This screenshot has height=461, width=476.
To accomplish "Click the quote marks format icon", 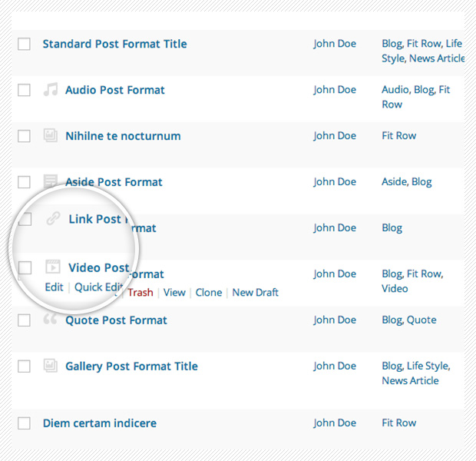I will click(x=50, y=319).
